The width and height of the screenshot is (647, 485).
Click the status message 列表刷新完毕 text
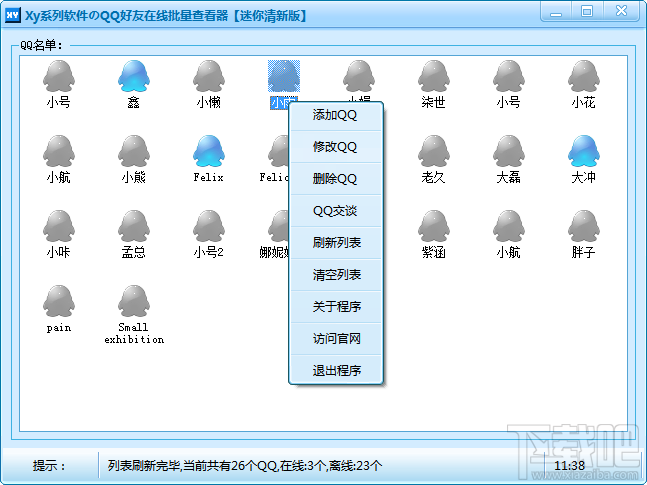tap(245, 466)
